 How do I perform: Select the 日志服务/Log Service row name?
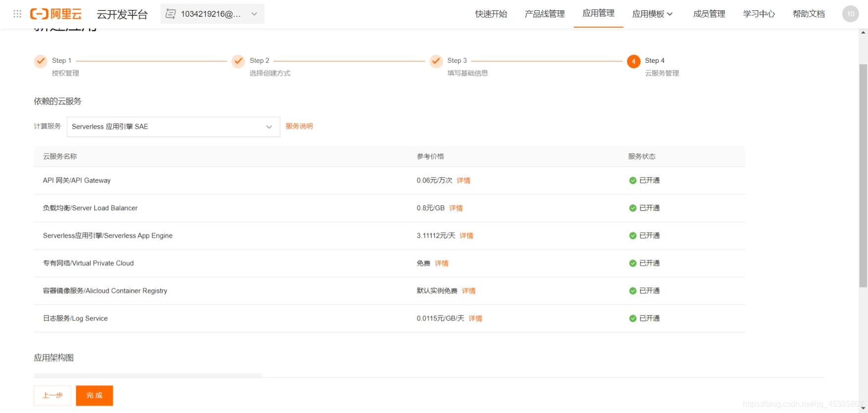(x=75, y=319)
